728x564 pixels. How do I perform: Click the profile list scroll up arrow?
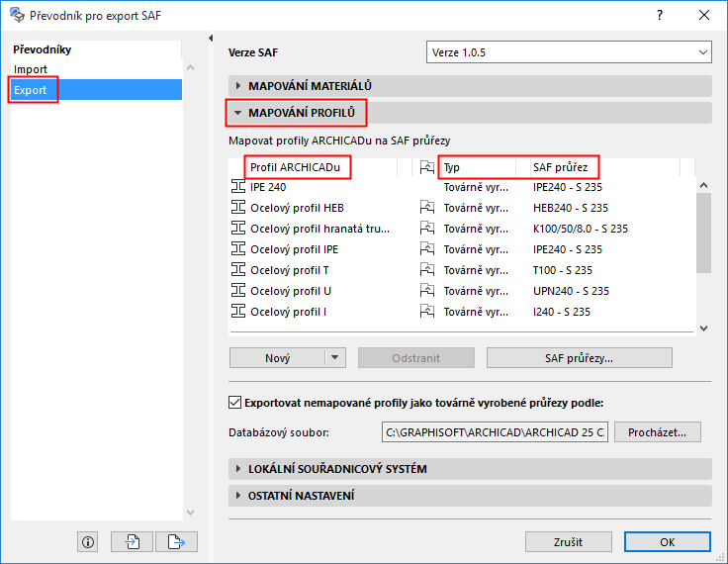(704, 185)
